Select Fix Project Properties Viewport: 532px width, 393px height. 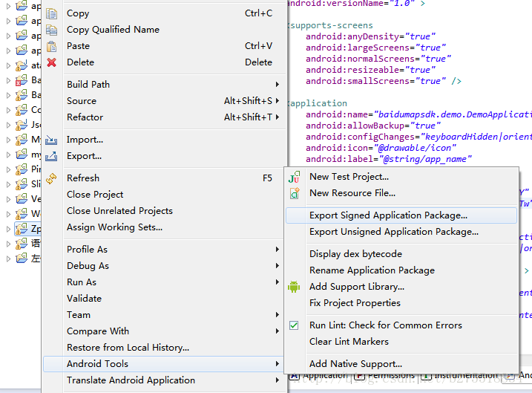click(401, 302)
